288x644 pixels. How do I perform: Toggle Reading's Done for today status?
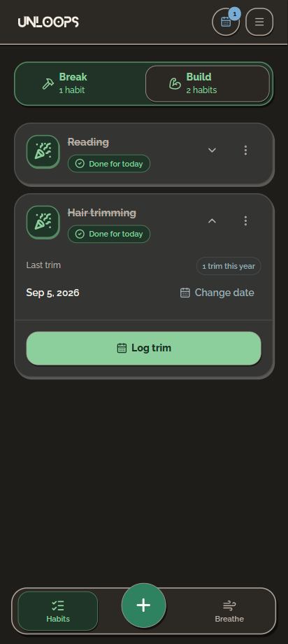(x=109, y=164)
